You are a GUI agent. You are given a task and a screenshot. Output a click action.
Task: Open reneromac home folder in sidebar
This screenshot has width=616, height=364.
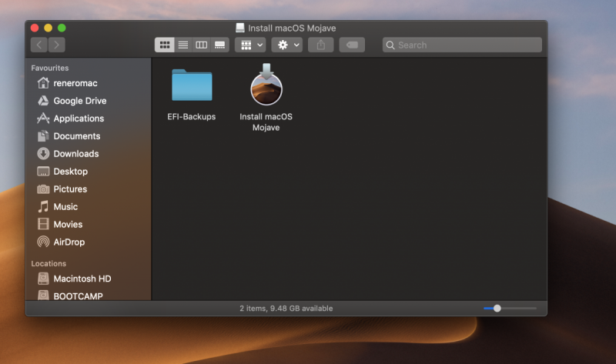click(x=89, y=83)
